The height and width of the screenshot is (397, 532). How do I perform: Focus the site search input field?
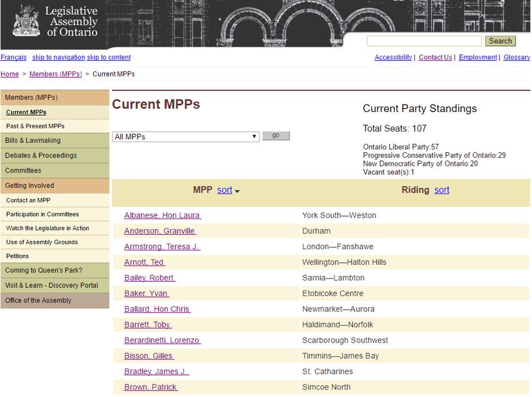[424, 41]
